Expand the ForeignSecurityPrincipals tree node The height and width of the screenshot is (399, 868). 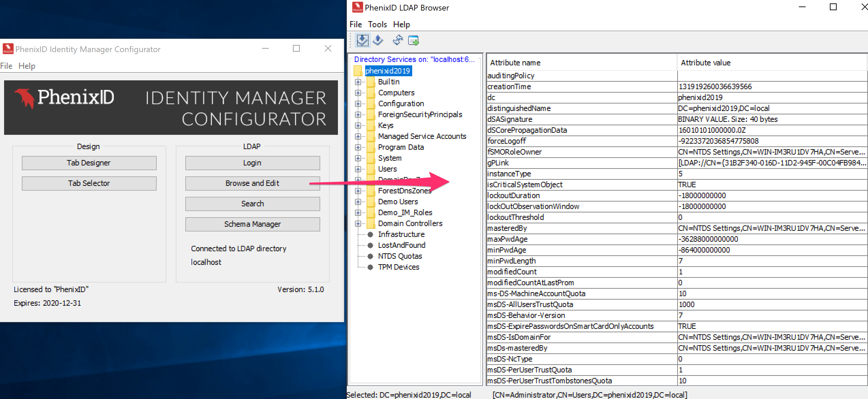[x=358, y=114]
